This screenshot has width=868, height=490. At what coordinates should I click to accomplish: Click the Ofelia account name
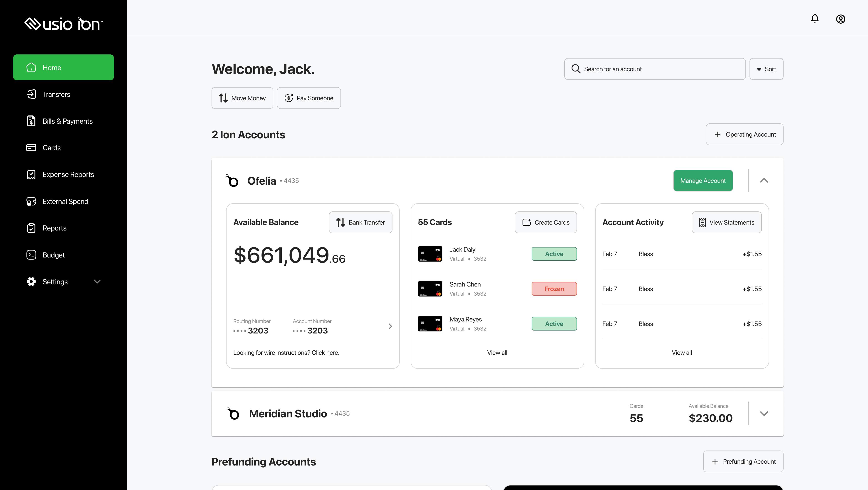261,181
